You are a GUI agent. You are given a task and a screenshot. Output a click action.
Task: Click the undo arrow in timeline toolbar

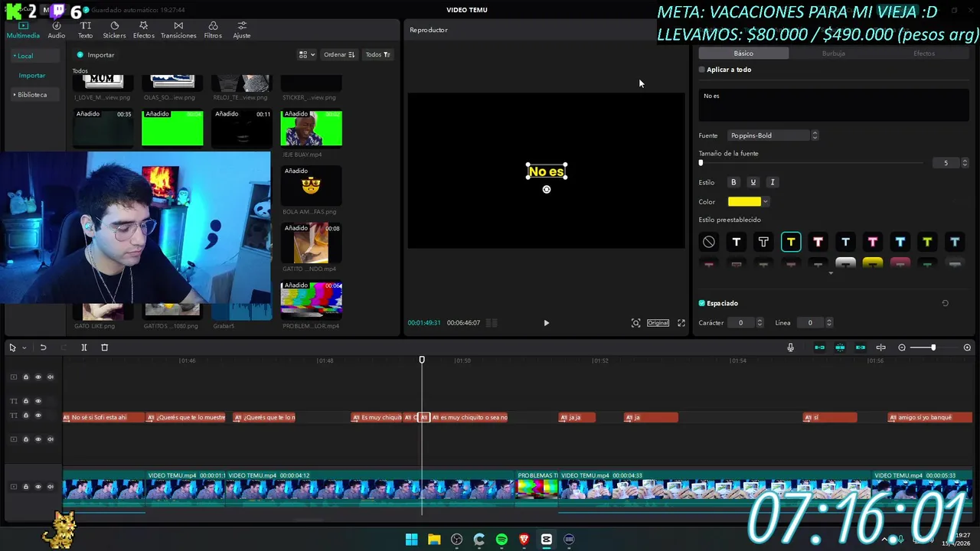(43, 347)
